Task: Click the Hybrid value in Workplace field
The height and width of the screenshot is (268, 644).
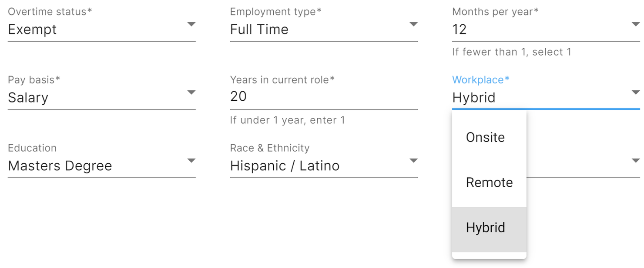Action: click(474, 98)
